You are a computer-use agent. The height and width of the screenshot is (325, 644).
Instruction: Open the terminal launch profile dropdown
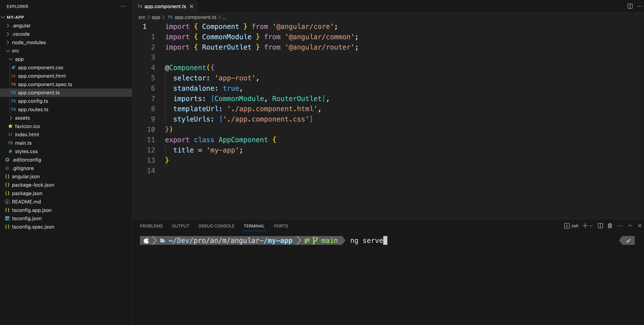(x=591, y=226)
